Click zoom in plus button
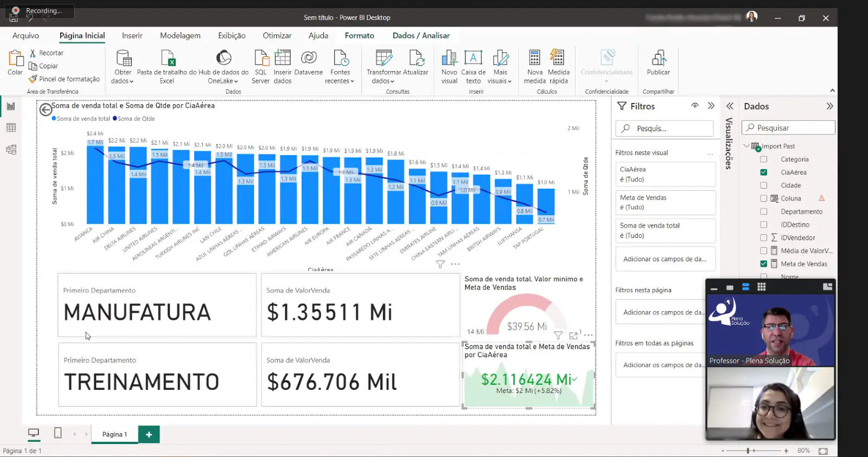This screenshot has height=457, width=868. tap(786, 451)
